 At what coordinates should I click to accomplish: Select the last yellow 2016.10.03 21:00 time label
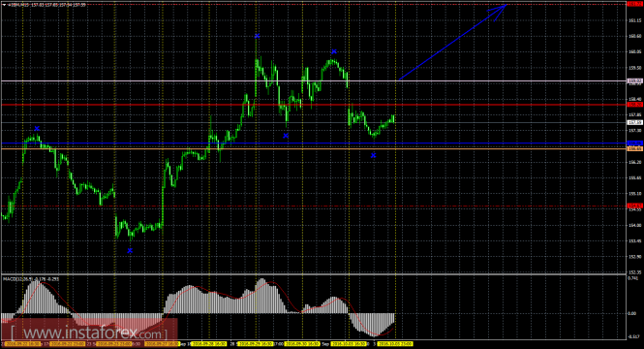point(395,343)
